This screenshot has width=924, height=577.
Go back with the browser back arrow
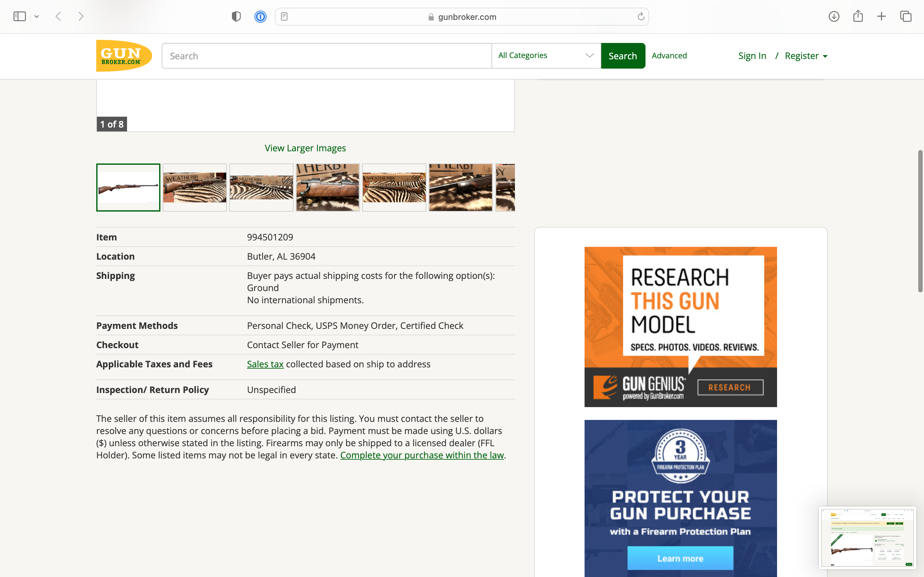(x=58, y=16)
